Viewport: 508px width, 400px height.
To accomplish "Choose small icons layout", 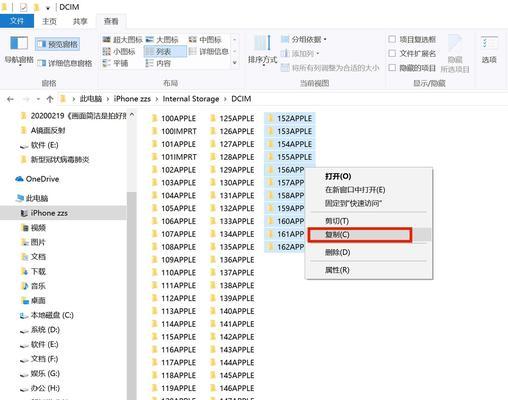I will 119,51.
